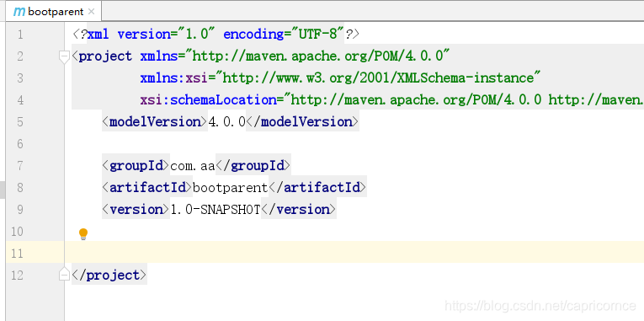This screenshot has height=321, width=644.
Task: Click the version value 1.0-SNAPSHOT
Action: 216,210
